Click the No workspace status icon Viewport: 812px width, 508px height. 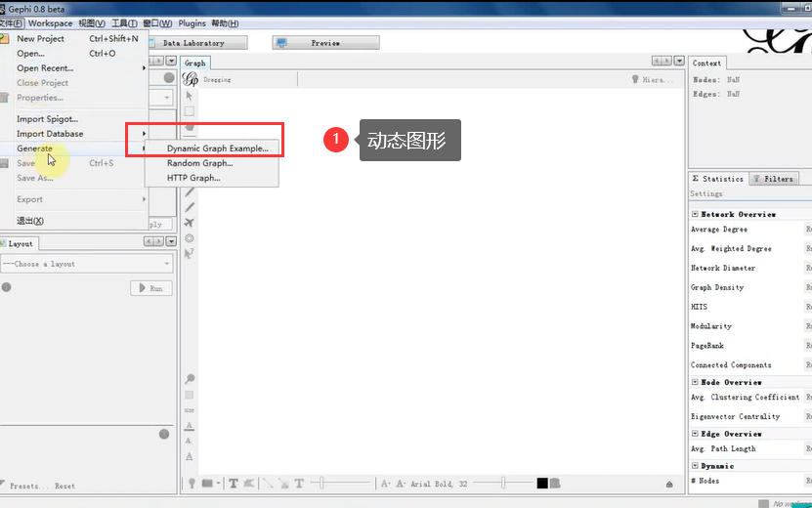[x=763, y=503]
